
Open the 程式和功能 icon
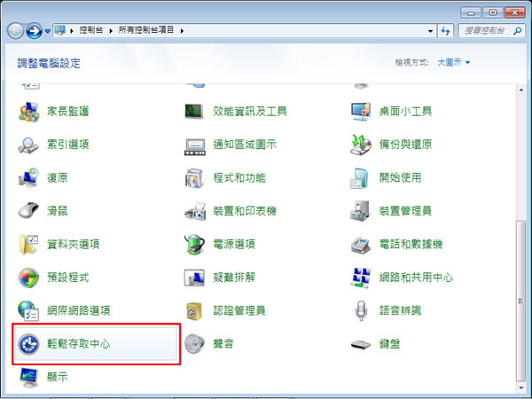pyautogui.click(x=194, y=178)
